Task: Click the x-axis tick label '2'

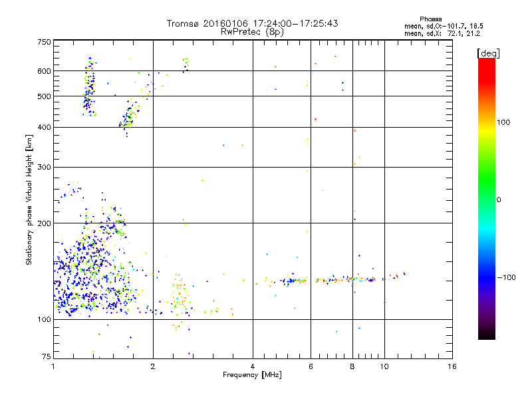Action: (x=153, y=366)
